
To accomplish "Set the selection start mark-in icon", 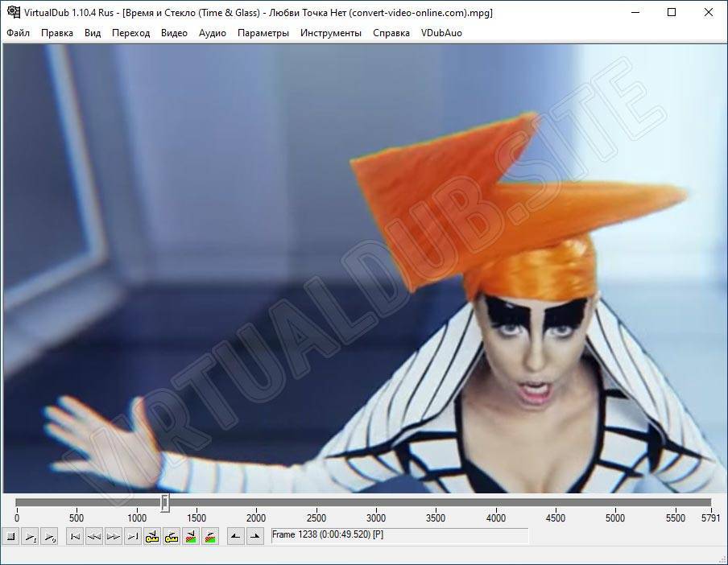I will [235, 536].
